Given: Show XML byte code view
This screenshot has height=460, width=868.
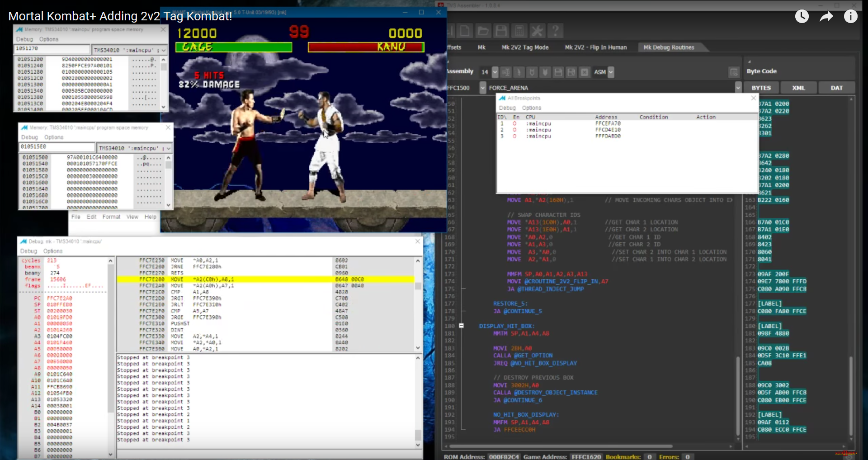Looking at the screenshot, I should click(x=798, y=88).
